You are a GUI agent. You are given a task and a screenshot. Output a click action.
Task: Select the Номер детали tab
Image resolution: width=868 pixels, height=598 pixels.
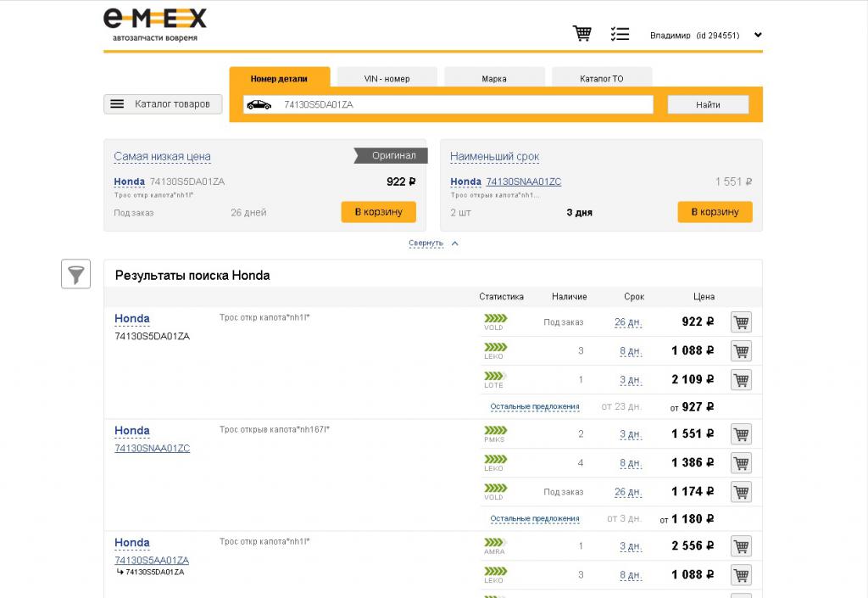tap(279, 78)
